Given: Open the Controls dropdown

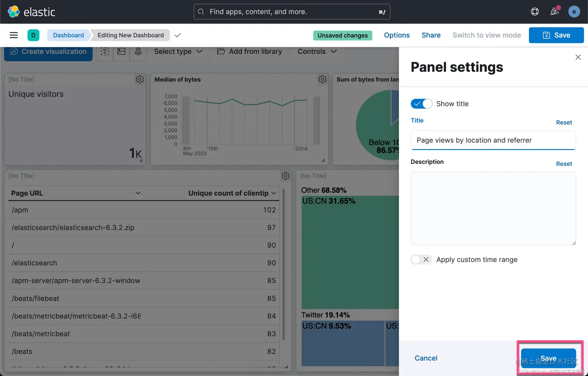Looking at the screenshot, I should tap(317, 52).
